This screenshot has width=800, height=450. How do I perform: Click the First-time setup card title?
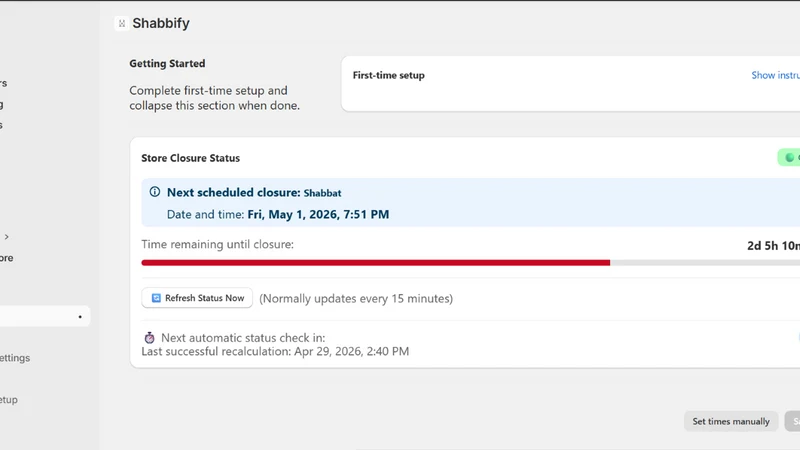388,75
